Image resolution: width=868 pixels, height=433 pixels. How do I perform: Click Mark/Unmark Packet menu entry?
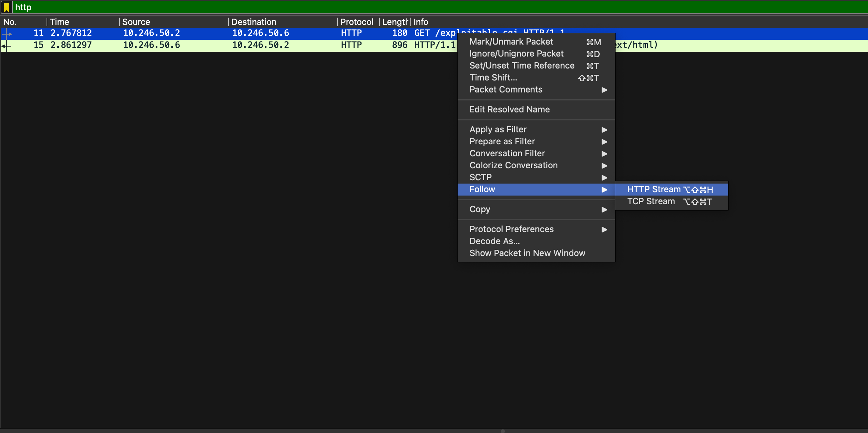pos(511,42)
